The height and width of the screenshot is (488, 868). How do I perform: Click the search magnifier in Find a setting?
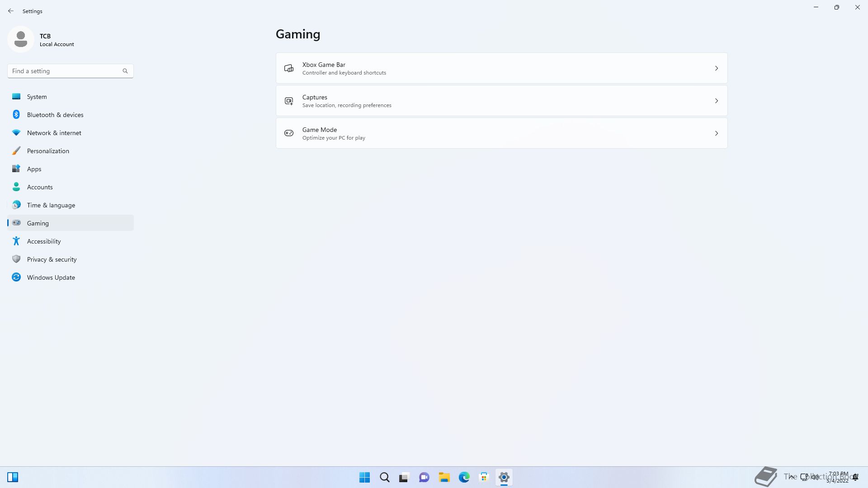[125, 71]
